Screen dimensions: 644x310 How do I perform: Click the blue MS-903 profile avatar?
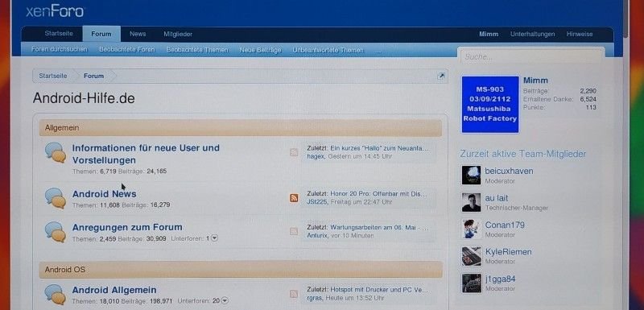pyautogui.click(x=490, y=105)
